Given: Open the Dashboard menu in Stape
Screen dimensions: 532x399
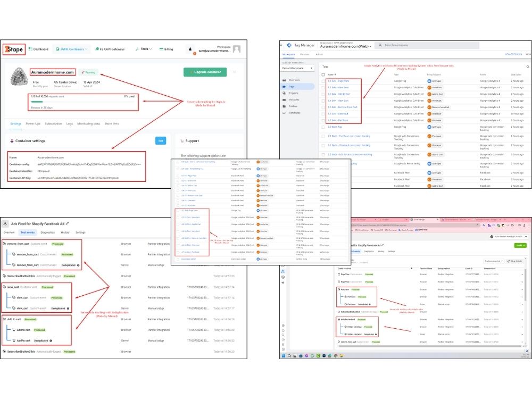Looking at the screenshot, I should 38,49.
